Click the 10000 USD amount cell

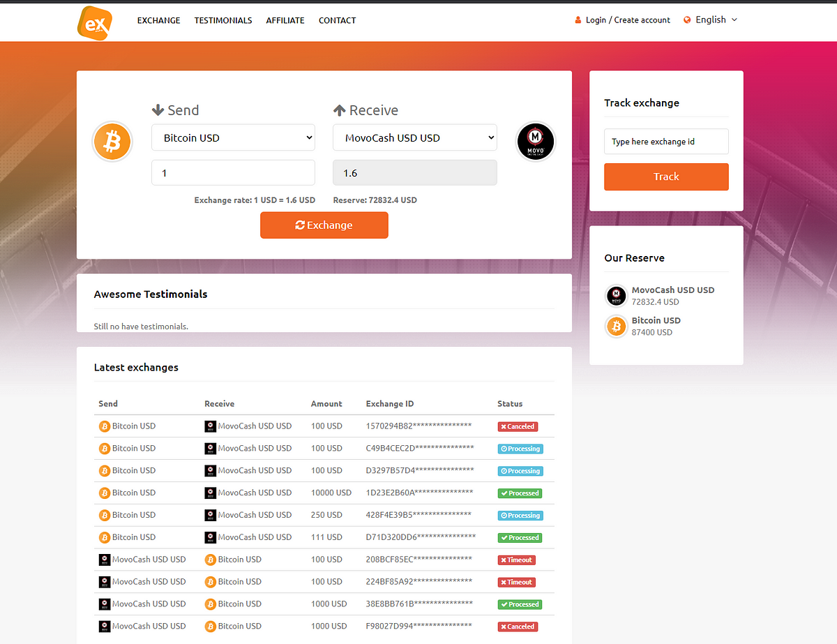331,493
